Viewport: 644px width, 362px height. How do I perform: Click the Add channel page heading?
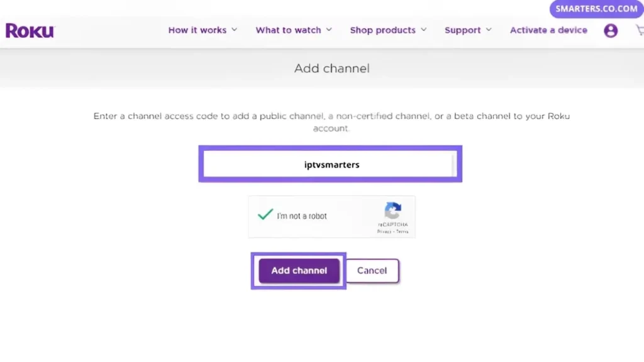tap(332, 68)
